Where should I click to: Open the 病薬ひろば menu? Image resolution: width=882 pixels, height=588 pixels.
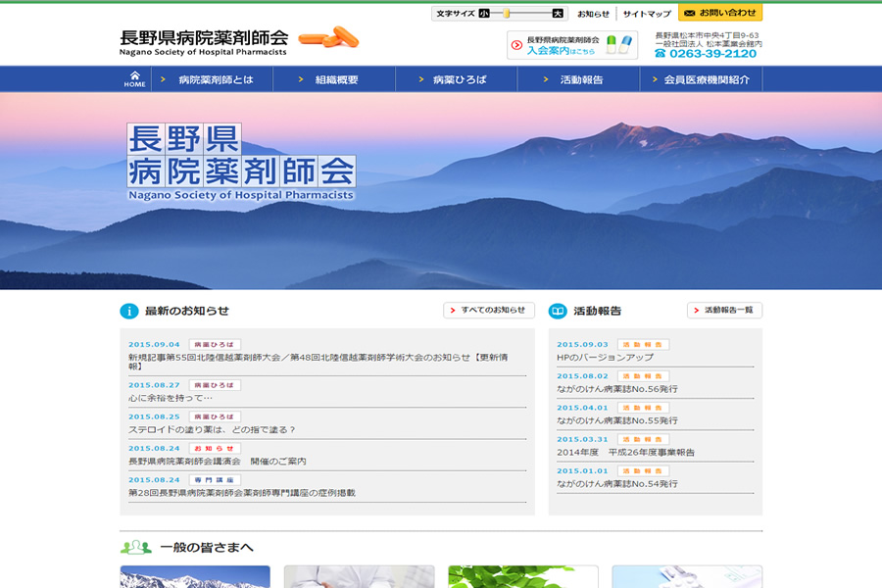tap(456, 79)
